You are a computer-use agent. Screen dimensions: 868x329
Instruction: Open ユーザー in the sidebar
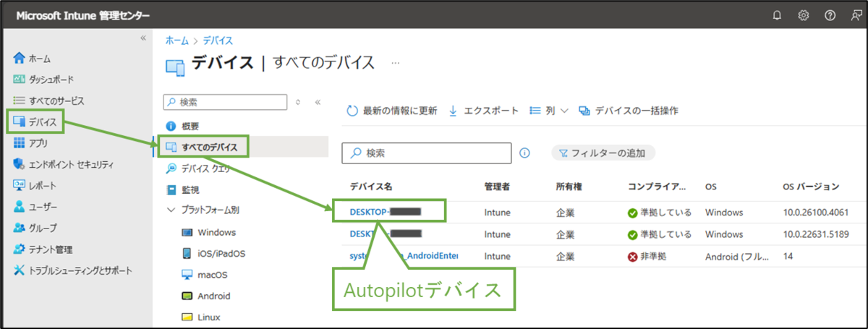click(35, 207)
